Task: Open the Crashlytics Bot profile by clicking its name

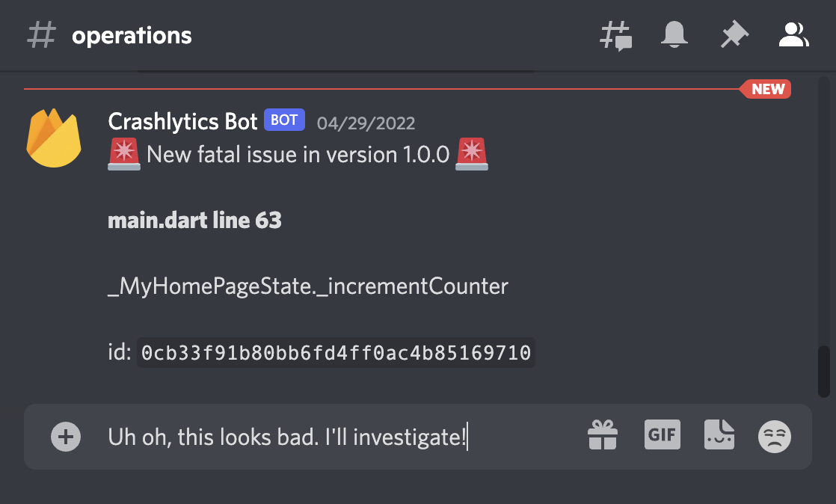Action: 182,121
